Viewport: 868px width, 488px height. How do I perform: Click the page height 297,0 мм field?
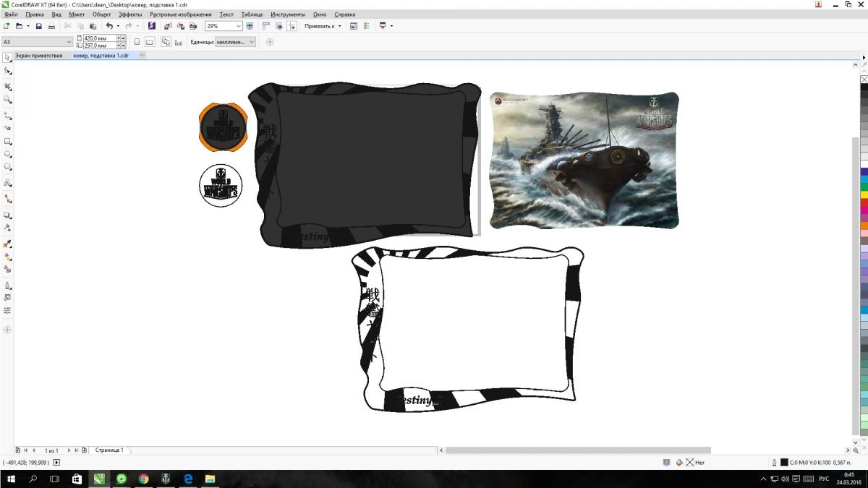[x=99, y=46]
